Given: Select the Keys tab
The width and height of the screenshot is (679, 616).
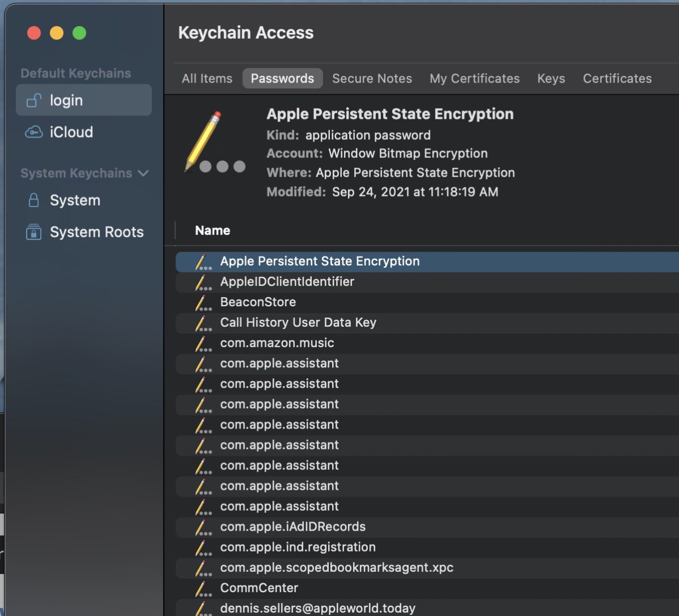Looking at the screenshot, I should coord(551,79).
